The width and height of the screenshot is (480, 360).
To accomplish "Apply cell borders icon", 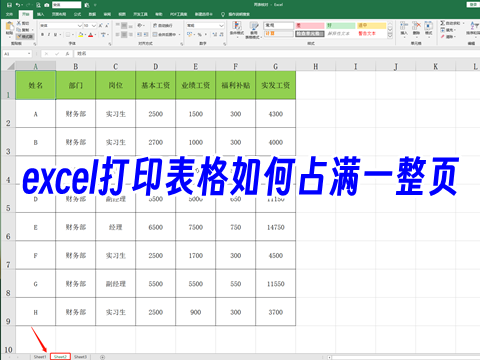I will (68, 34).
